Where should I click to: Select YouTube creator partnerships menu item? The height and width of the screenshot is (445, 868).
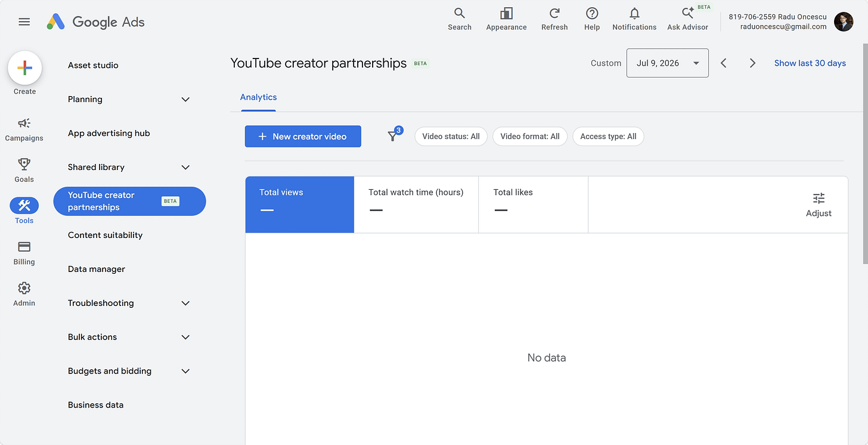(129, 202)
